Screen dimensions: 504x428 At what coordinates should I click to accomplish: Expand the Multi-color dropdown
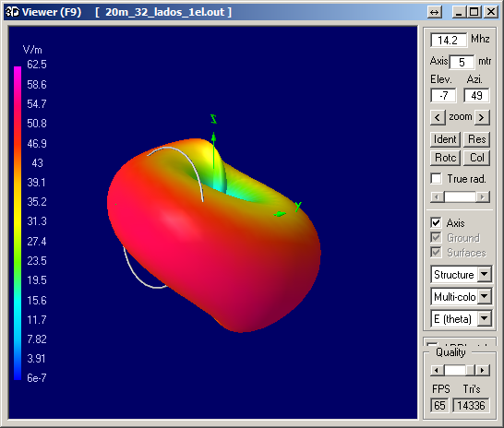(484, 296)
